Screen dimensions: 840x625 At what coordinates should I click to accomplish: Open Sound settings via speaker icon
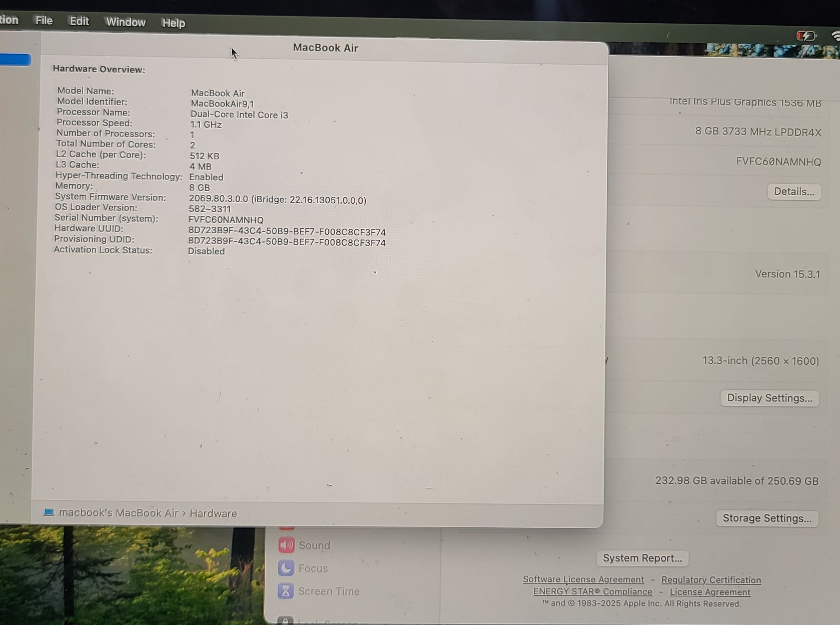[x=286, y=545]
